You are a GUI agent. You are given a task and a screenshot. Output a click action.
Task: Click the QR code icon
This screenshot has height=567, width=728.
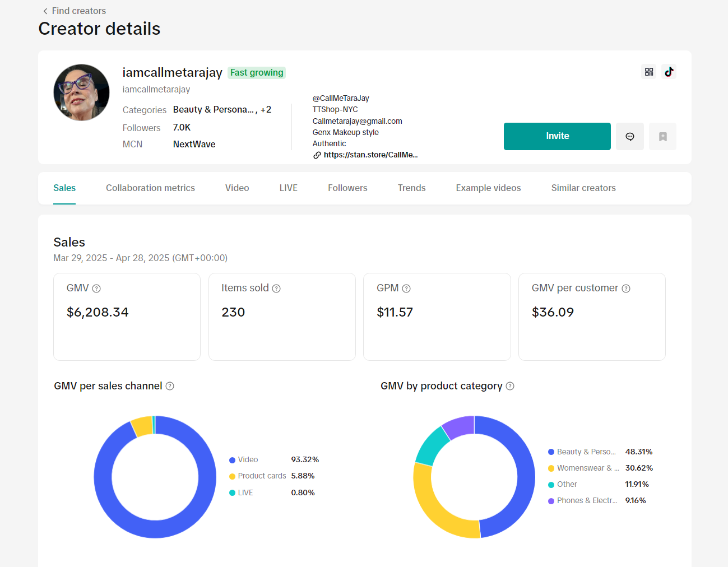pos(649,72)
